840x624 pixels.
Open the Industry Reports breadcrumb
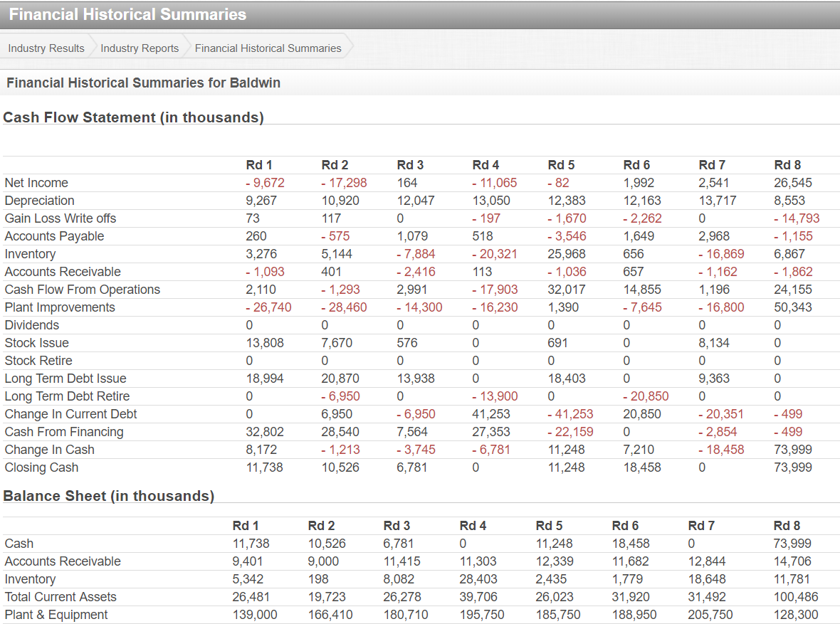(140, 48)
